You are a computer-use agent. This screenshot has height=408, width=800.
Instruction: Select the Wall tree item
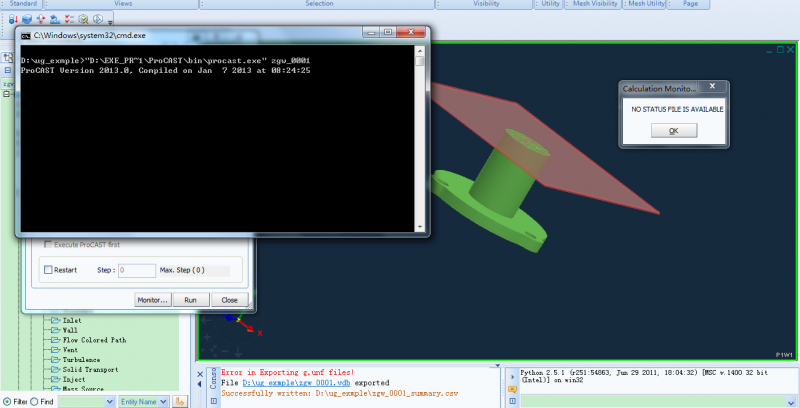70,330
